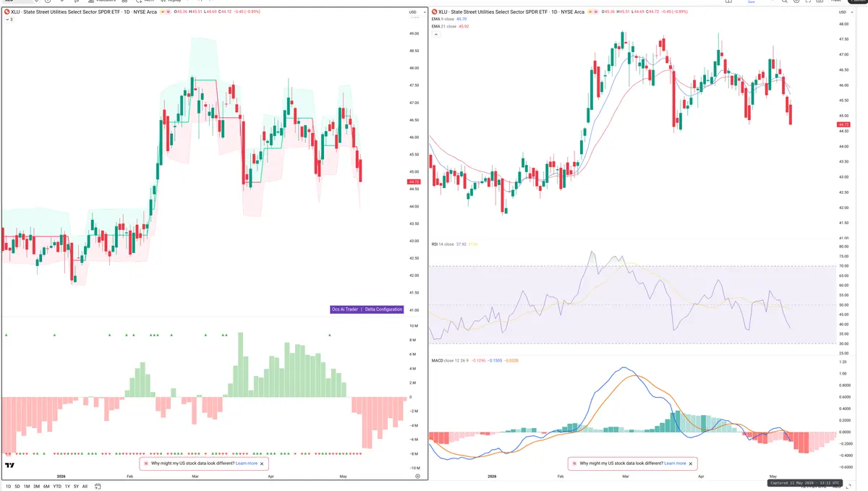Click the Mar label on right time axis
868x491 pixels.
point(624,477)
